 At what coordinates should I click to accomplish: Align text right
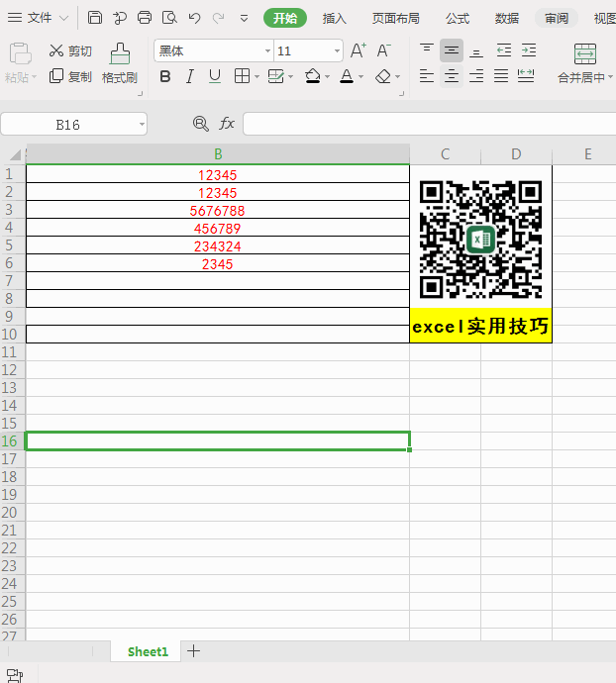point(476,76)
